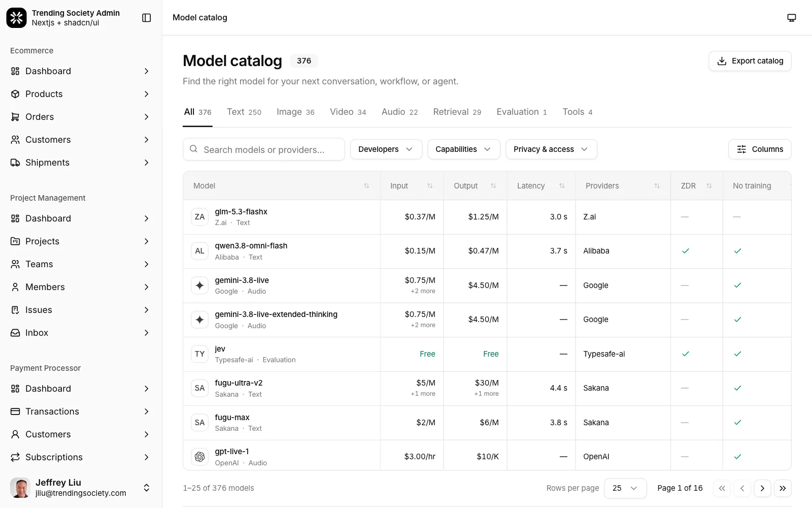Open the rows per page dropdown
Viewport: 812px width, 508px height.
625,488
